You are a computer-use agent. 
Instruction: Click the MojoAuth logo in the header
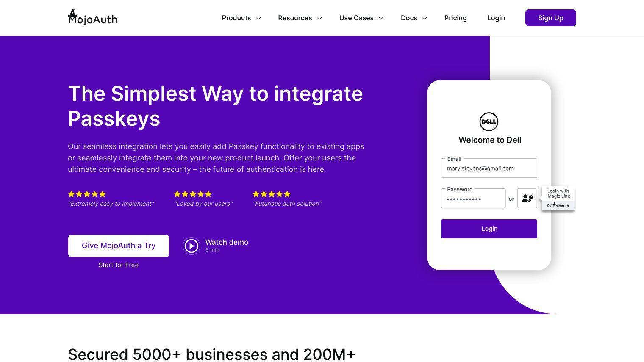[x=92, y=17]
